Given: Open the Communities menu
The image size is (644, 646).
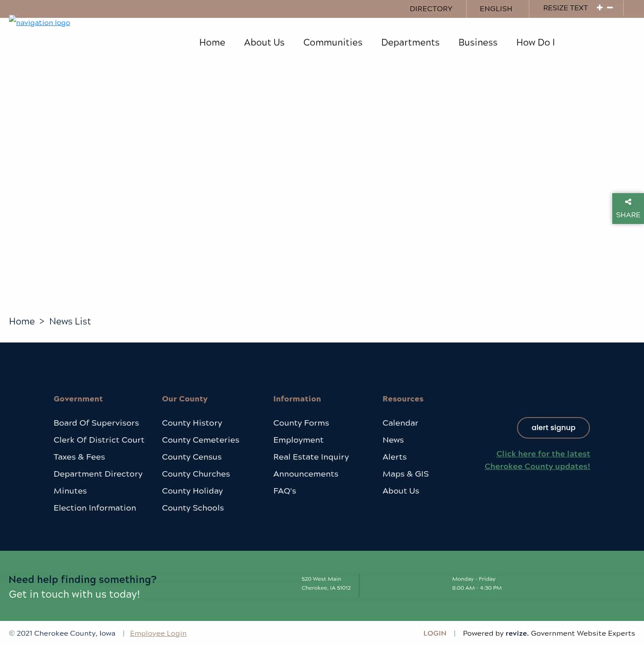Looking at the screenshot, I should coord(333,42).
